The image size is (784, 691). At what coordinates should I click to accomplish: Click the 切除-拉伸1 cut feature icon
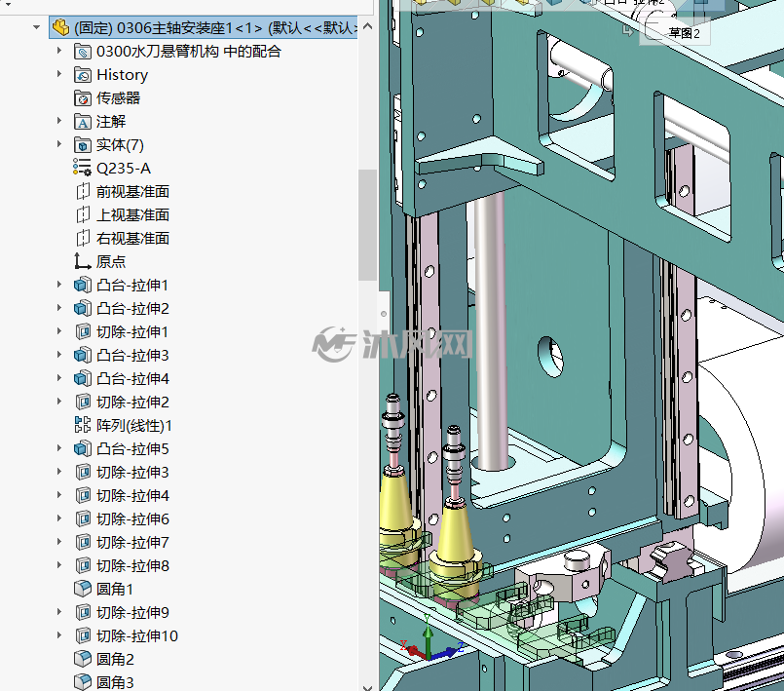(83, 331)
